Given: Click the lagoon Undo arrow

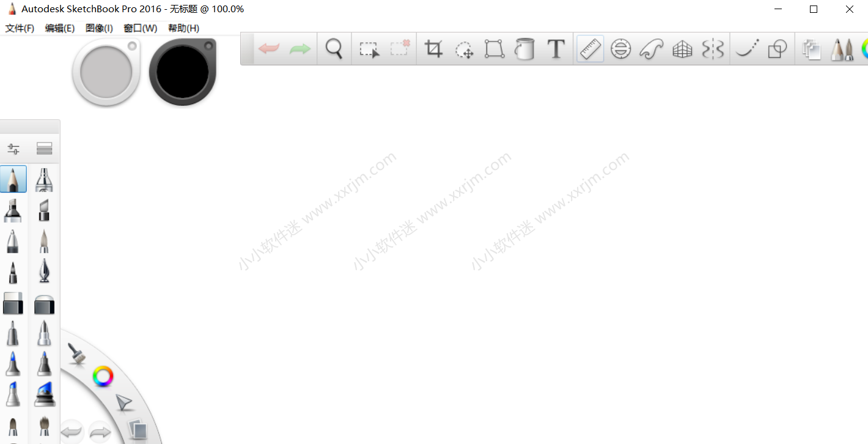Looking at the screenshot, I should [x=72, y=432].
